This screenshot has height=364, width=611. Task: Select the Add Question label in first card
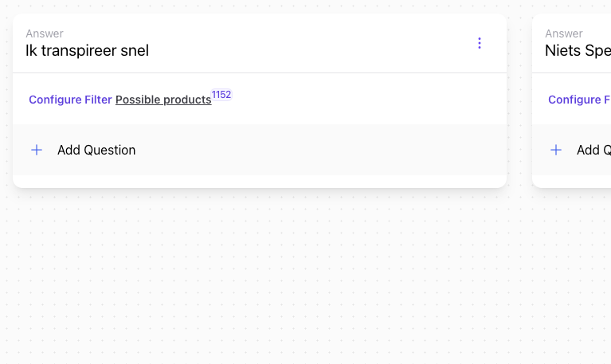coord(96,150)
